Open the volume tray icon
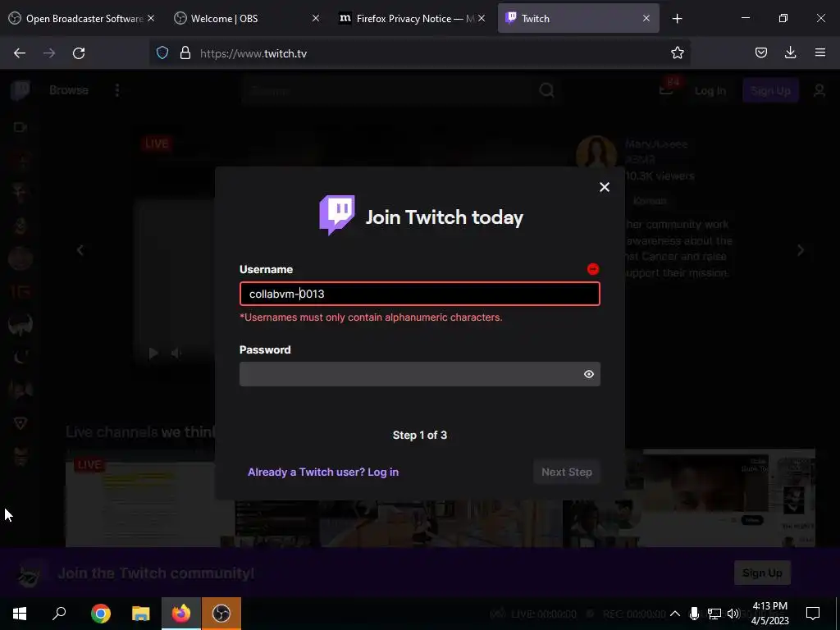840x630 pixels. point(734,614)
